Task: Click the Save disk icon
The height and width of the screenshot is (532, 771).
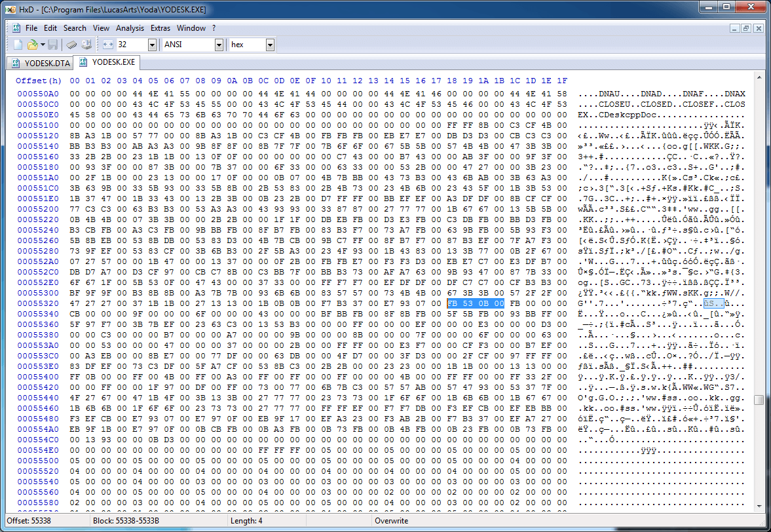Action: 53,45
